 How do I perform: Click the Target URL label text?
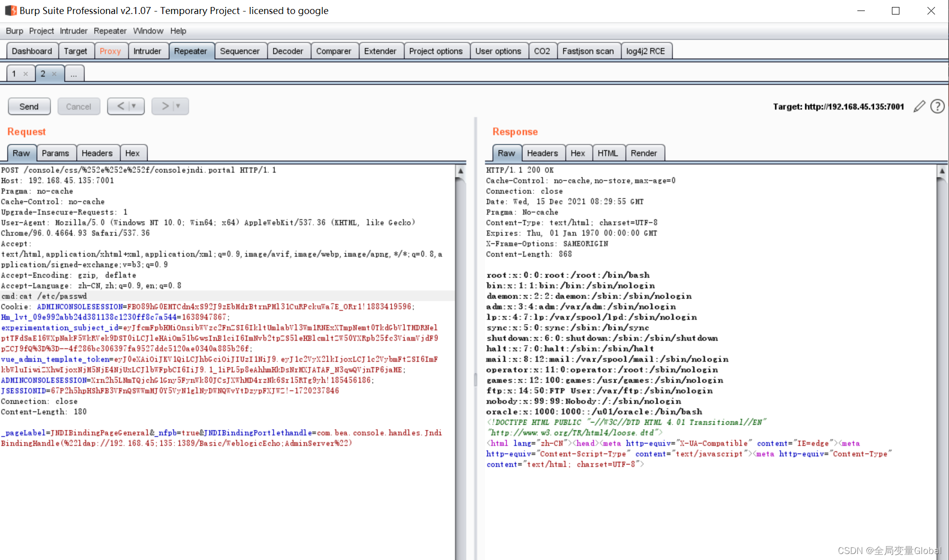point(838,107)
